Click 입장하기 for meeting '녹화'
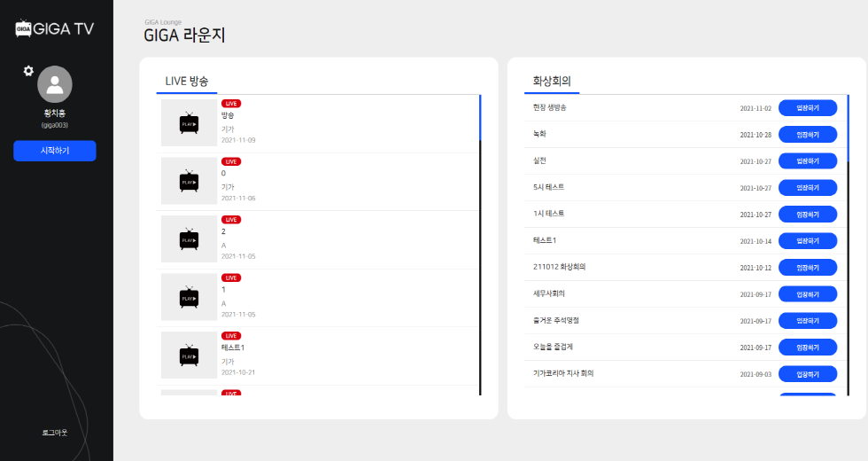This screenshot has height=461, width=868. click(808, 135)
